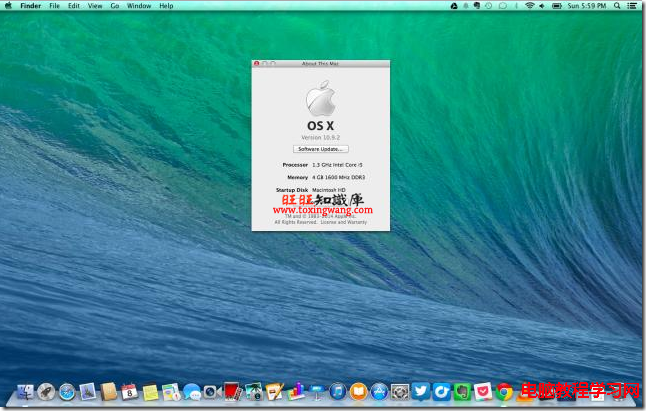Click the Software Update button
The height and width of the screenshot is (411, 646).
point(321,149)
